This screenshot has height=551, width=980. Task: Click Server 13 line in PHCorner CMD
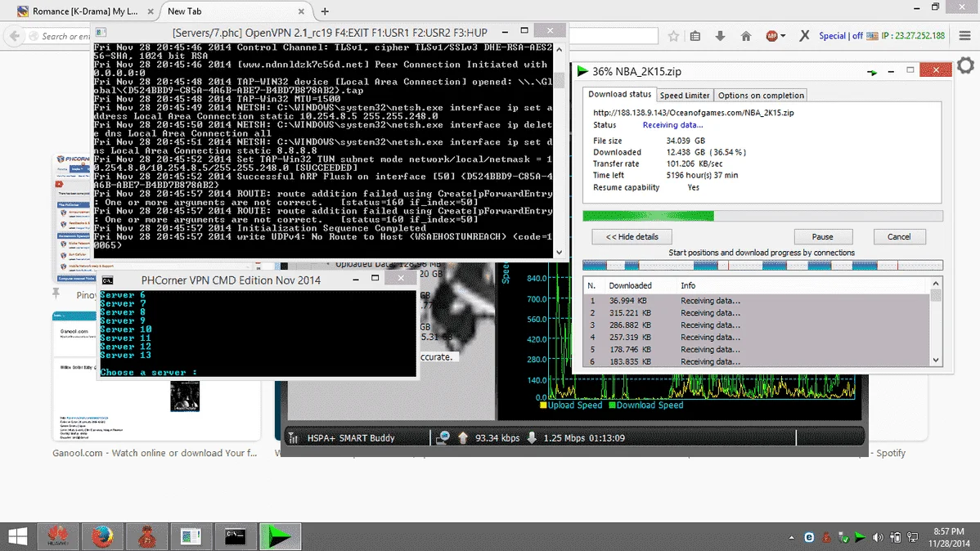click(126, 355)
